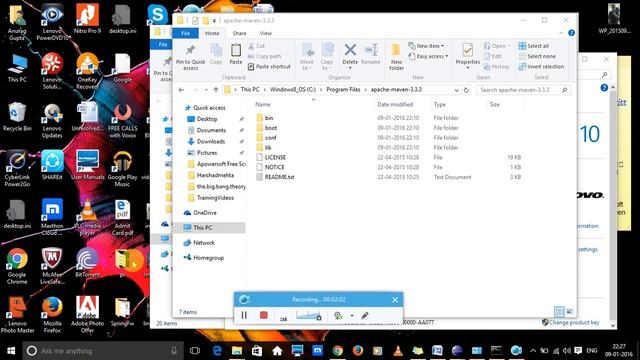Click Windows8_OS (C:) breadcrumb segment
640x360 pixels.
(x=293, y=90)
